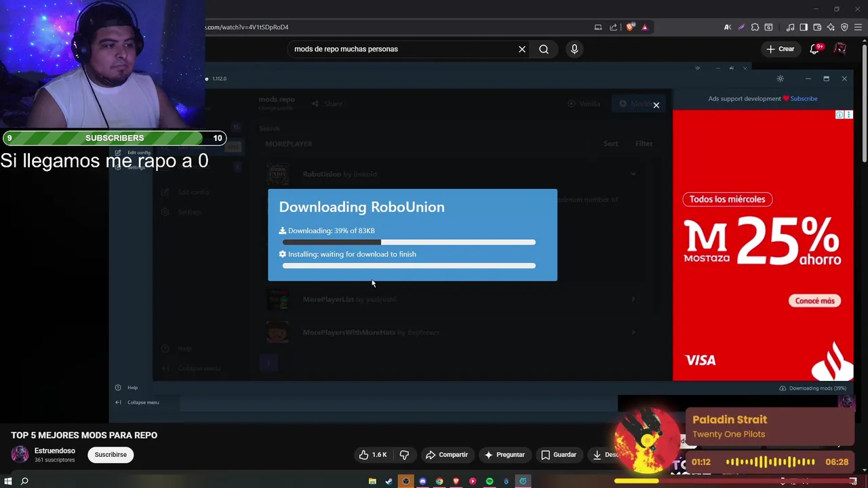Click the Compartir button
Screen dimensions: 868x488
click(446, 455)
